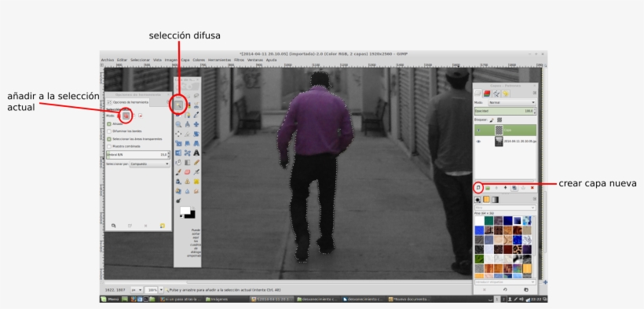Select the Shear tool
Screen dimensions: 644x309
pyautogui.click(x=187, y=143)
